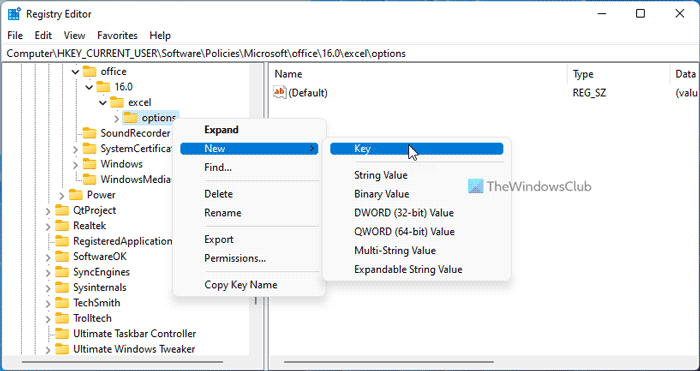Expand the SystemCertificates key arrow

click(75, 149)
